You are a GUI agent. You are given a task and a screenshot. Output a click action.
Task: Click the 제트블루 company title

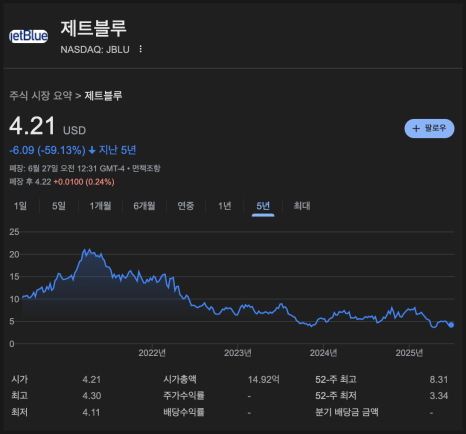pyautogui.click(x=93, y=28)
